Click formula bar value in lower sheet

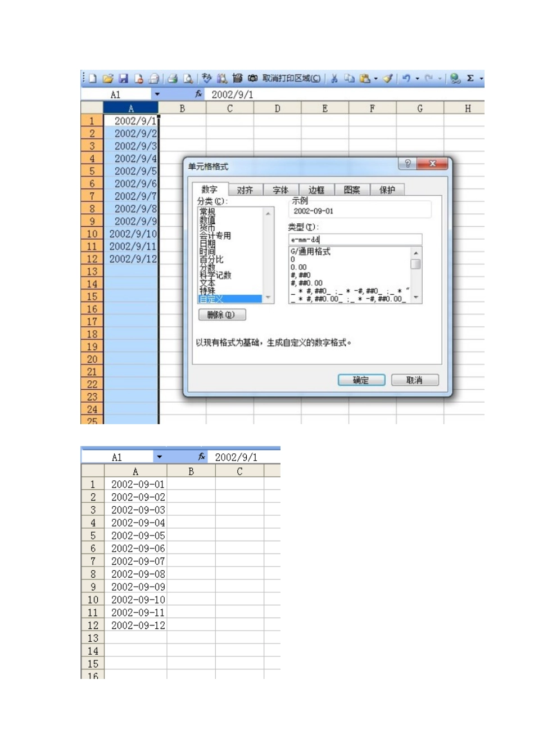236,457
